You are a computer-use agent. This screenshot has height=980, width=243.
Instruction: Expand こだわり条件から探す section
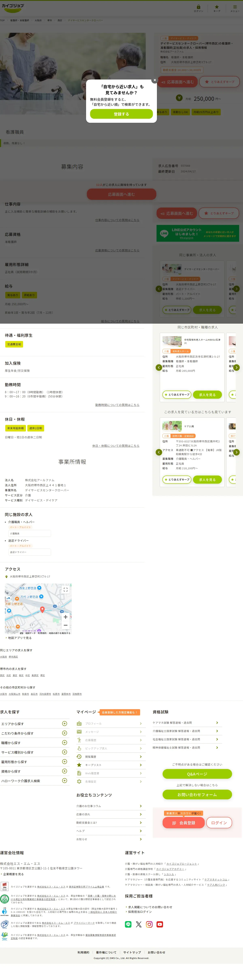34,733
